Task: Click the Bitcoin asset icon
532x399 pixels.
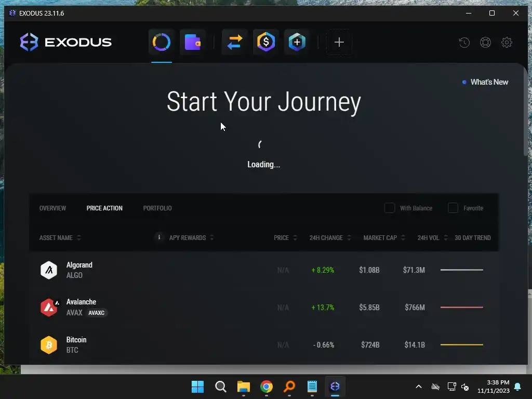Action: (49, 345)
